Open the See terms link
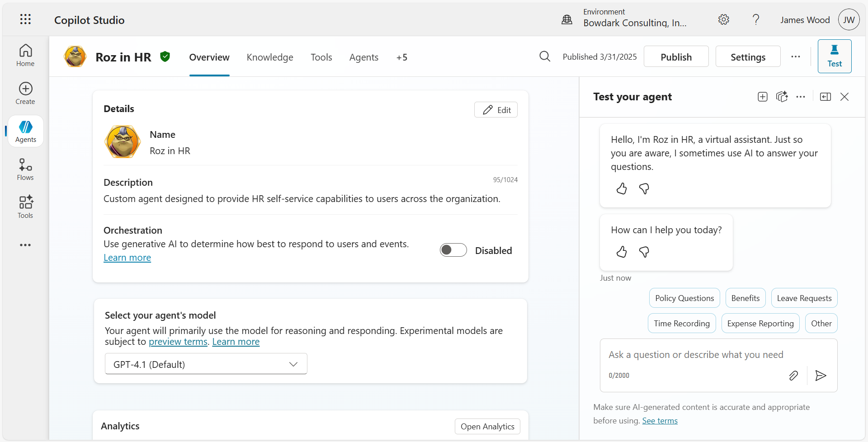This screenshot has width=868, height=442. pyautogui.click(x=660, y=421)
